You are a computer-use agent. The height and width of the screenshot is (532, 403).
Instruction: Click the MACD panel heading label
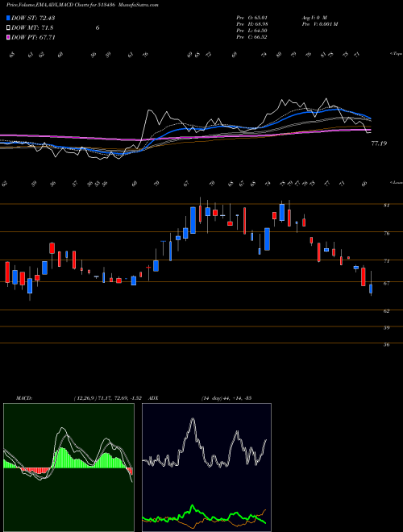point(24,398)
